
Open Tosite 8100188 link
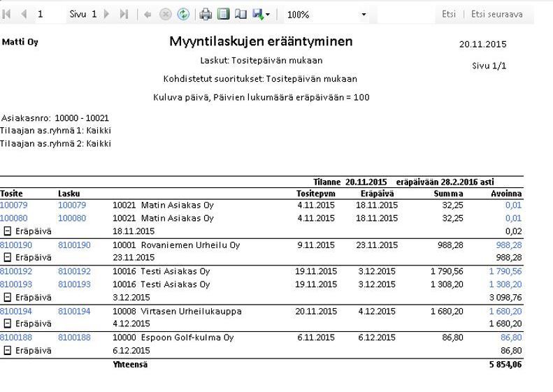(x=16, y=337)
